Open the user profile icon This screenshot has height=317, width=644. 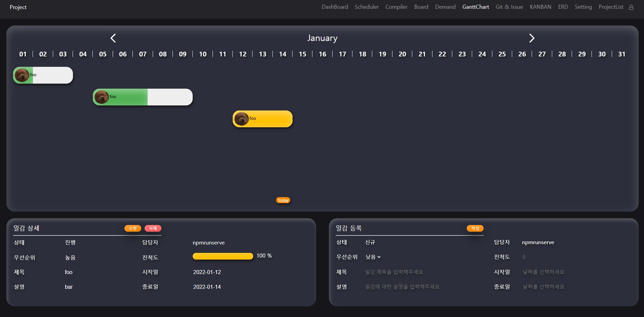pos(631,7)
